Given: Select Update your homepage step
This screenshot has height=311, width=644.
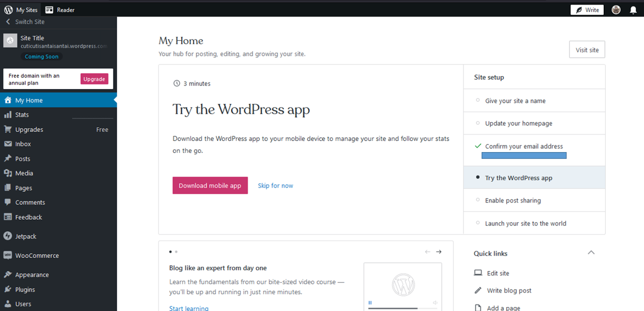Looking at the screenshot, I should pyautogui.click(x=534, y=123).
